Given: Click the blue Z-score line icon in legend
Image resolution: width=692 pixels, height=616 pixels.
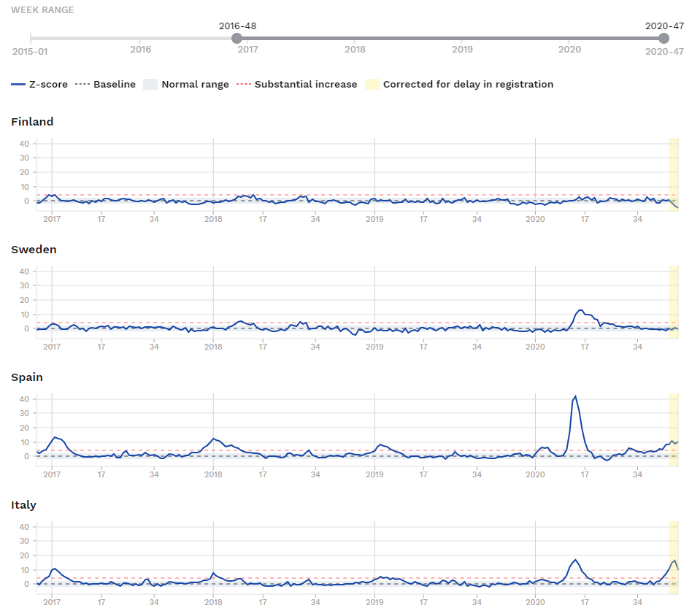Looking at the screenshot, I should click(18, 85).
